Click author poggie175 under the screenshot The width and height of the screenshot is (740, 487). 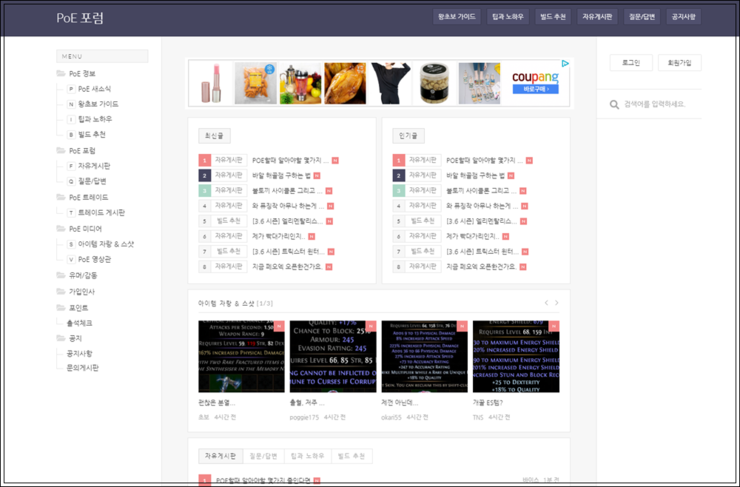click(304, 417)
